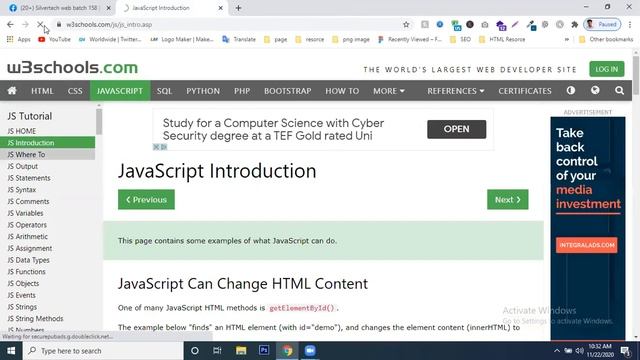The width and height of the screenshot is (640, 360).
Task: Click the sidebar scrollbar thumb
Action: click(x=99, y=121)
